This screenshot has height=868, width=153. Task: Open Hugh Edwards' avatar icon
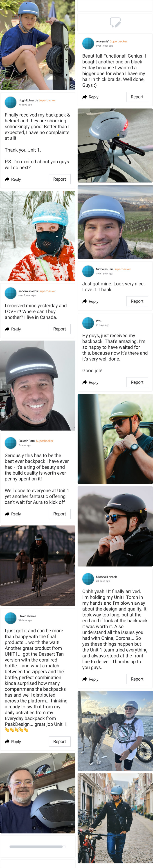point(10,102)
